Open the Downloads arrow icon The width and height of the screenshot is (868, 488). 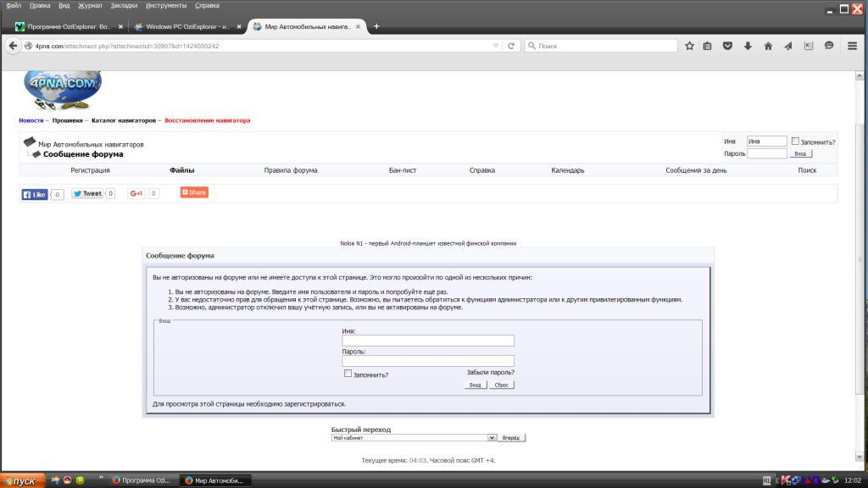click(x=748, y=46)
